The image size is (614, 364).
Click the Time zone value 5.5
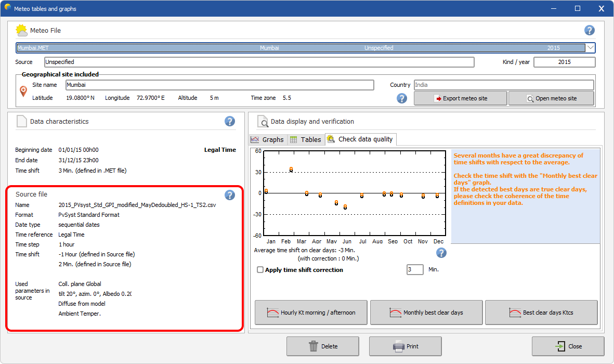click(287, 98)
